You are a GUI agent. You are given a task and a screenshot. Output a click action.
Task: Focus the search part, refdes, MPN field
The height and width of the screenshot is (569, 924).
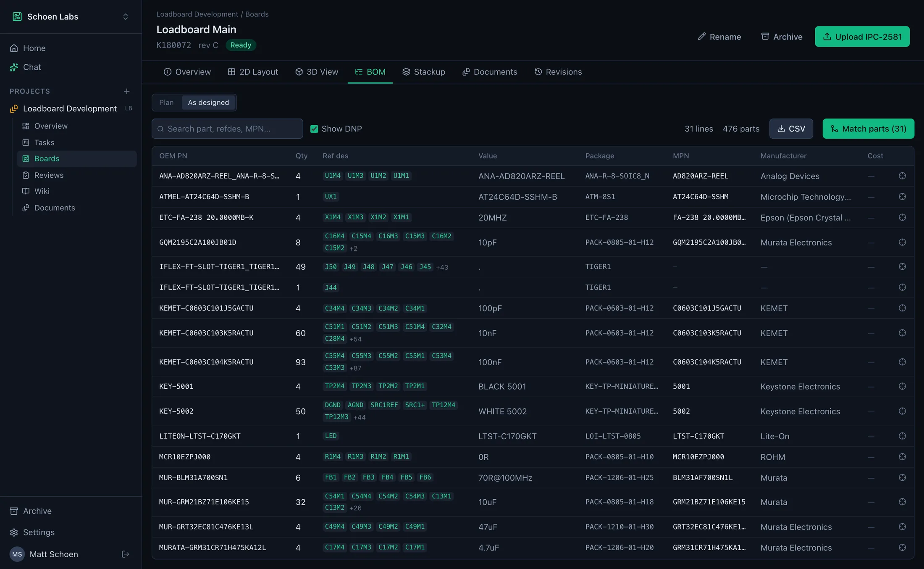pos(227,129)
